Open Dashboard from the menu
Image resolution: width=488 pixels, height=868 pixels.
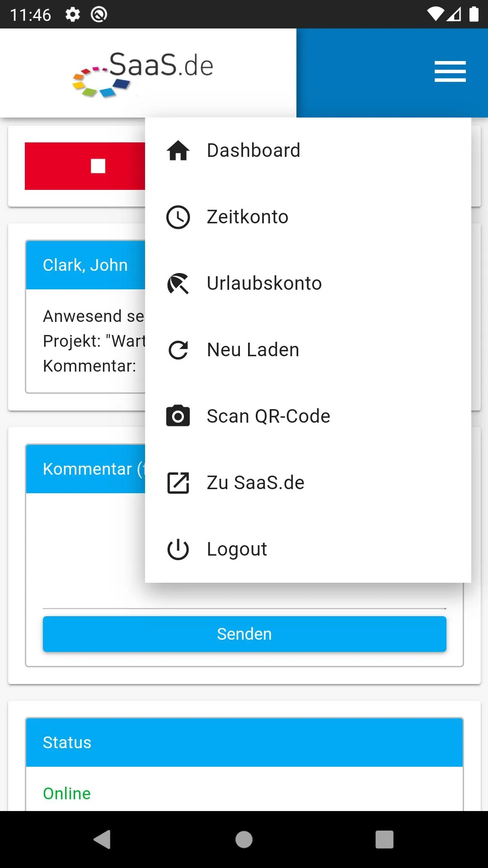pos(308,151)
